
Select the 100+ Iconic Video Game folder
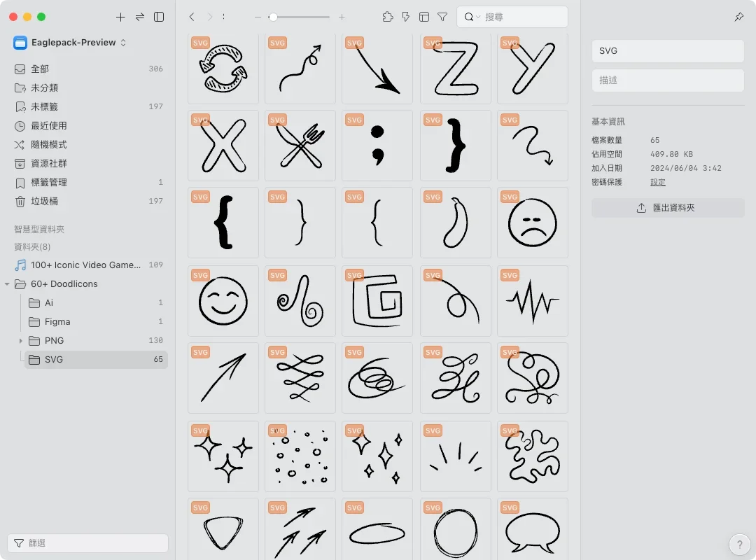89,265
